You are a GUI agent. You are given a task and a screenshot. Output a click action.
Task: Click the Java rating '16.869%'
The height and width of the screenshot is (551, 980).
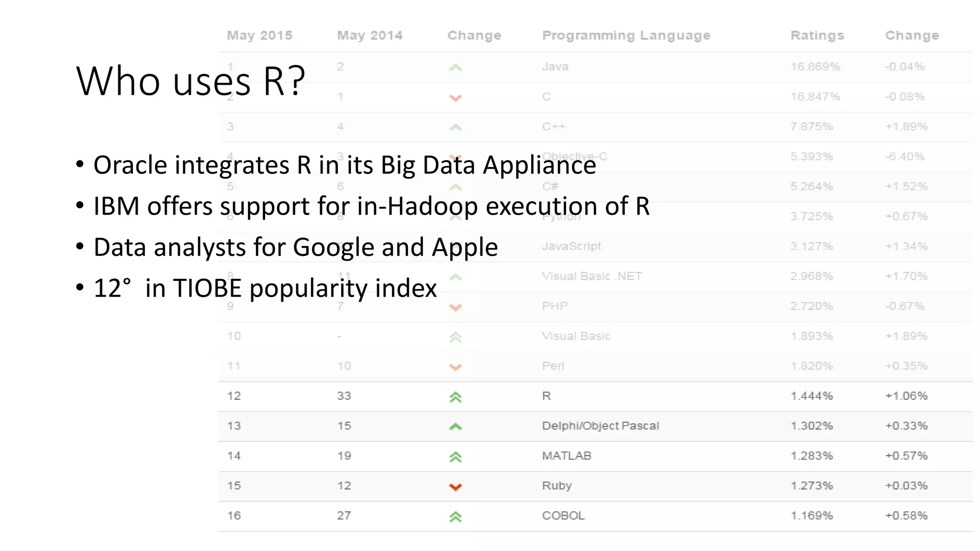point(815,66)
